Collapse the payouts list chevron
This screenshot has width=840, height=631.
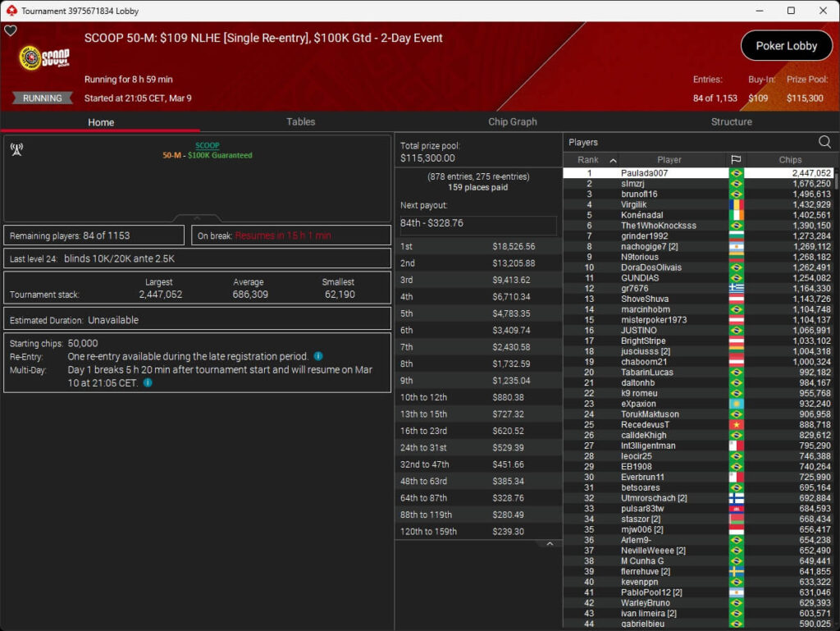[550, 543]
